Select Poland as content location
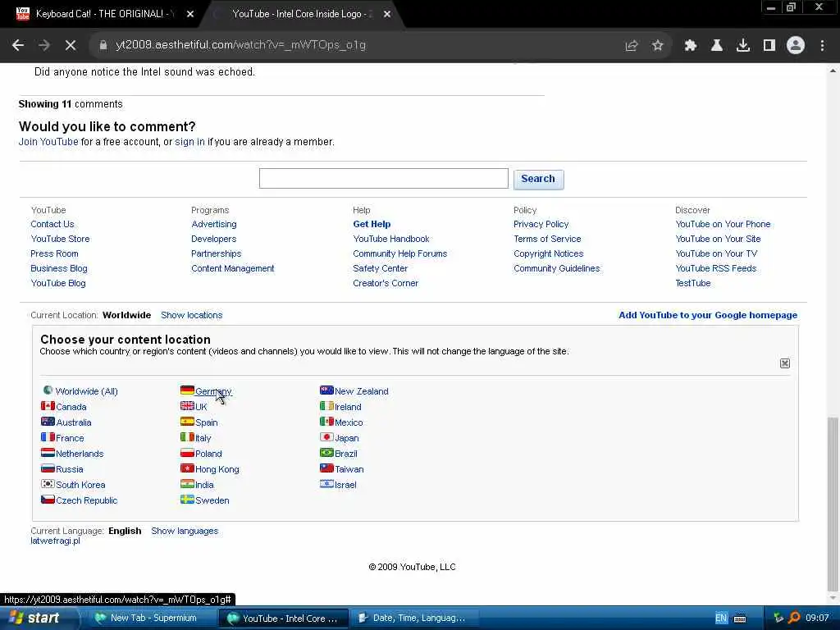 [x=208, y=454]
